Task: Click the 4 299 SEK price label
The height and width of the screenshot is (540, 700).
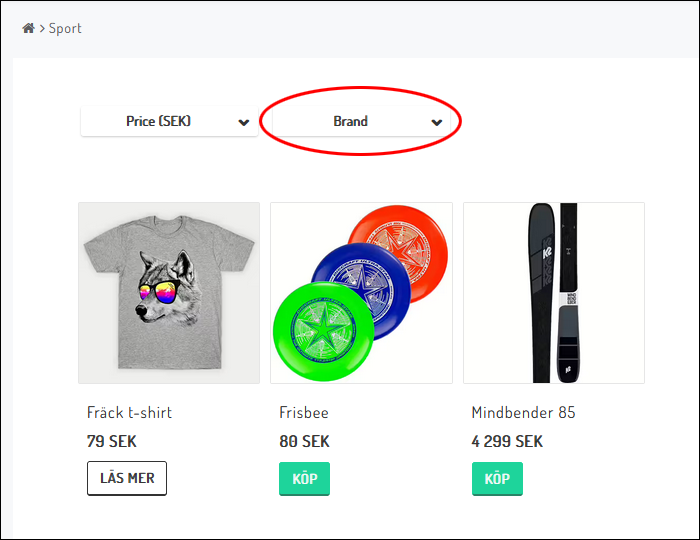Action: pos(507,441)
